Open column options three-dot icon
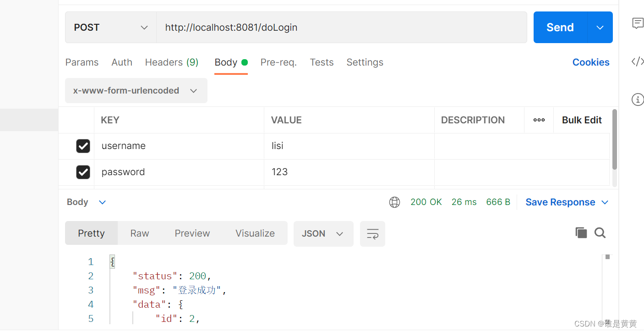This screenshot has width=644, height=332. click(x=539, y=120)
